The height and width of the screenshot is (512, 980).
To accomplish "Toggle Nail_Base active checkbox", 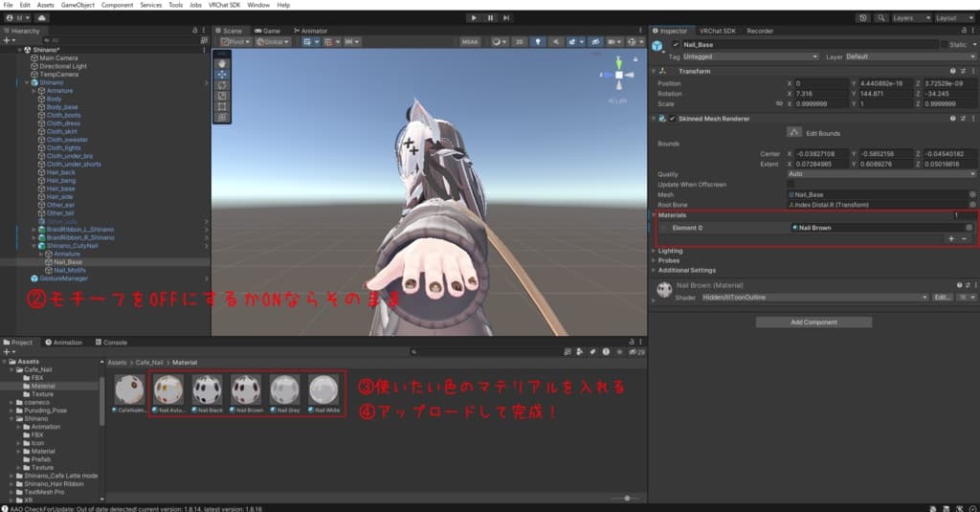I will [x=676, y=45].
